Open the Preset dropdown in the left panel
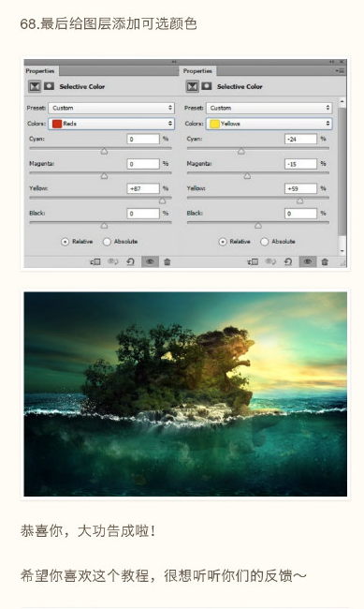The height and width of the screenshot is (609, 364). point(111,108)
